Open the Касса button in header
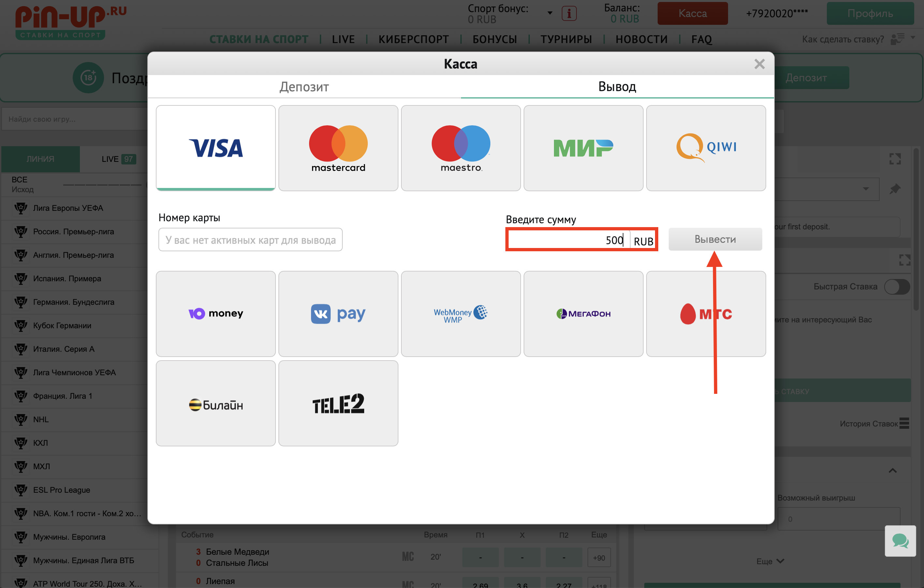The width and height of the screenshot is (924, 588). point(692,13)
